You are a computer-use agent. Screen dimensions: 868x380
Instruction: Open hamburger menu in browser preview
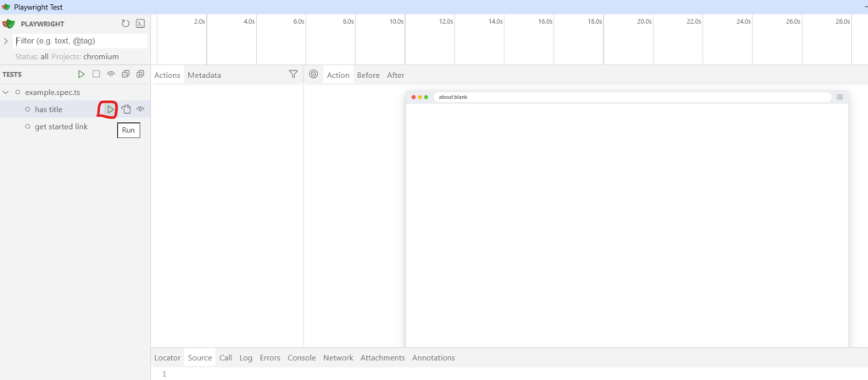tap(839, 98)
